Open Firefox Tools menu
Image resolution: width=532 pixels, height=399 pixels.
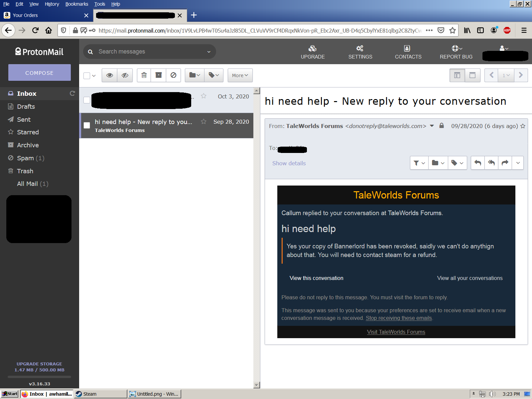coord(99,4)
